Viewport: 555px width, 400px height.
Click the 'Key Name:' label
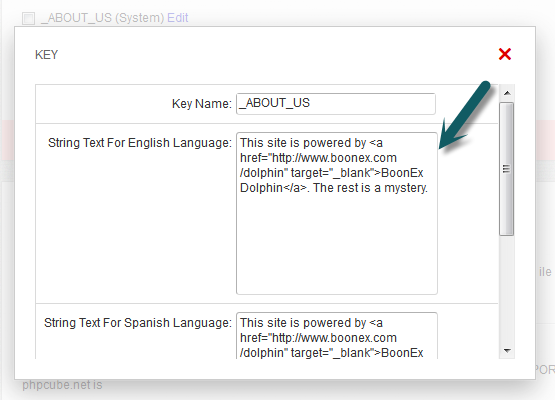pyautogui.click(x=202, y=104)
